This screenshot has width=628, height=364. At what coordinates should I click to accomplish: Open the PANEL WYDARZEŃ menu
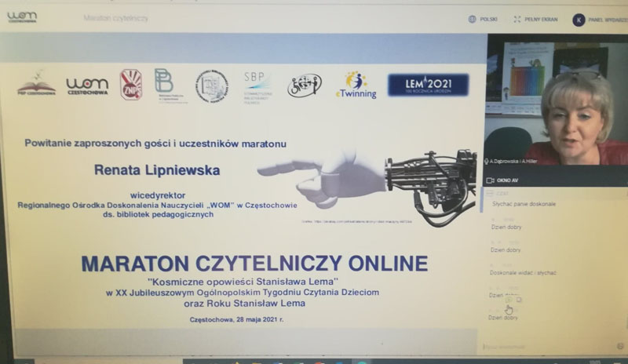604,20
